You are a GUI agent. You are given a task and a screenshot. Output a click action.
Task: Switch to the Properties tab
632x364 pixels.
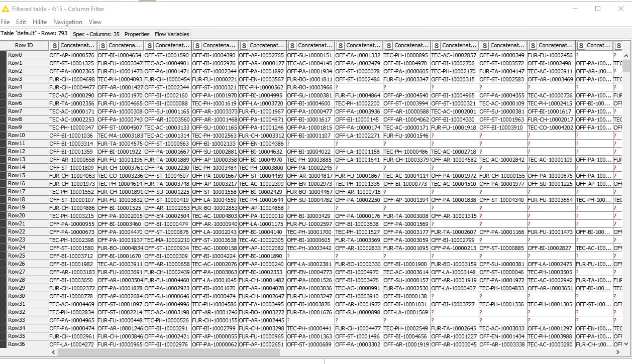[x=137, y=34]
